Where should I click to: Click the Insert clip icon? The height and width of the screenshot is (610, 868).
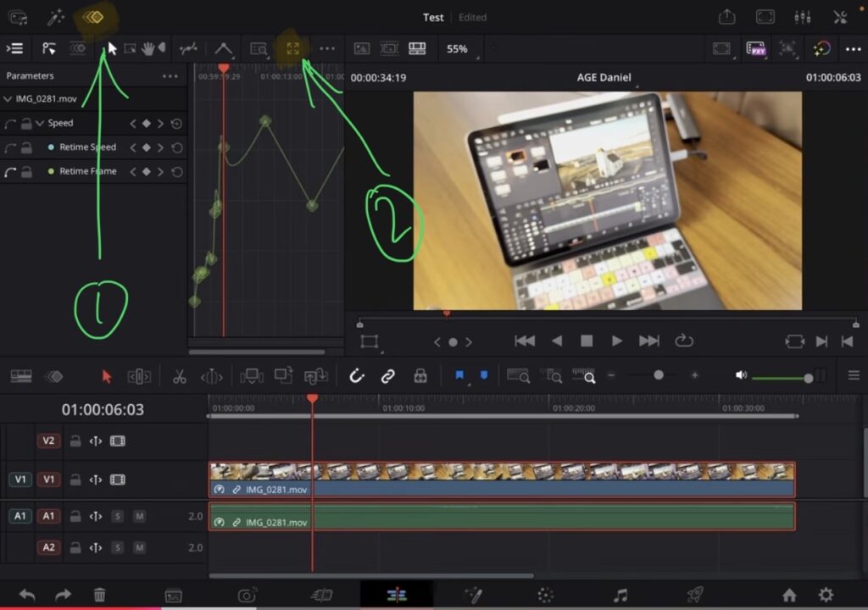251,376
